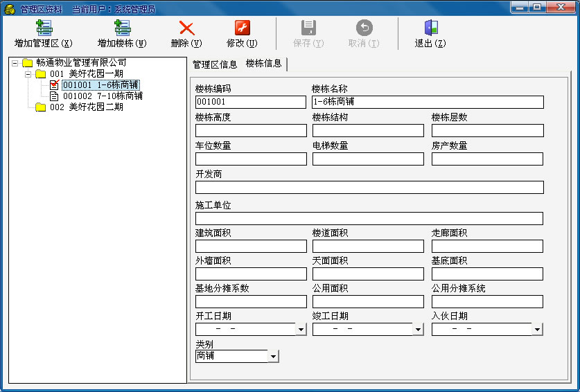Click the 增加管理区 toolbar icon
The height and width of the screenshot is (392, 580).
[x=44, y=28]
